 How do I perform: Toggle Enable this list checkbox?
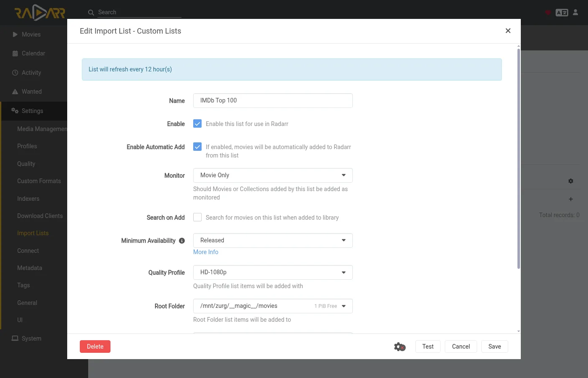[x=197, y=123]
